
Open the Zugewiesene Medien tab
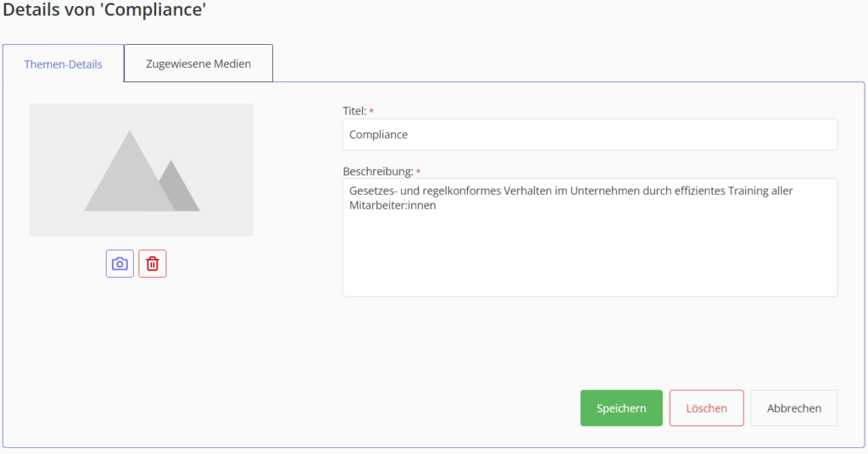point(198,64)
